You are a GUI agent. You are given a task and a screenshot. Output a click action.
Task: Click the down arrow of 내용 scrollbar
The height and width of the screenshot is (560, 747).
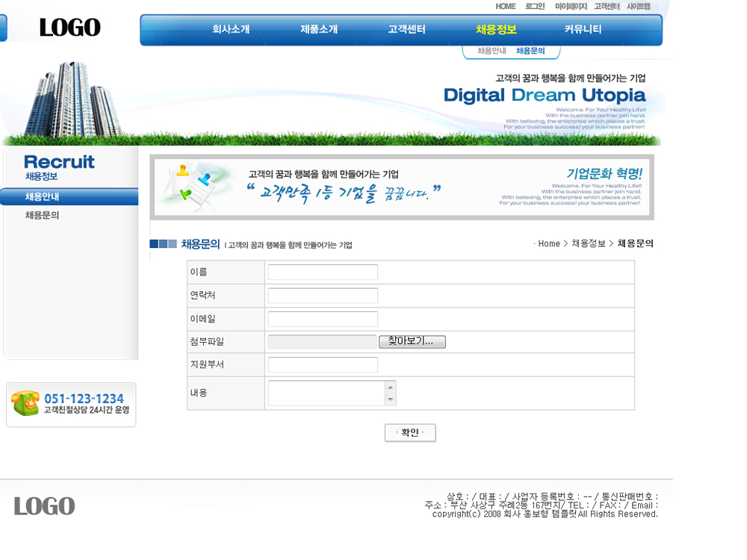coord(391,400)
